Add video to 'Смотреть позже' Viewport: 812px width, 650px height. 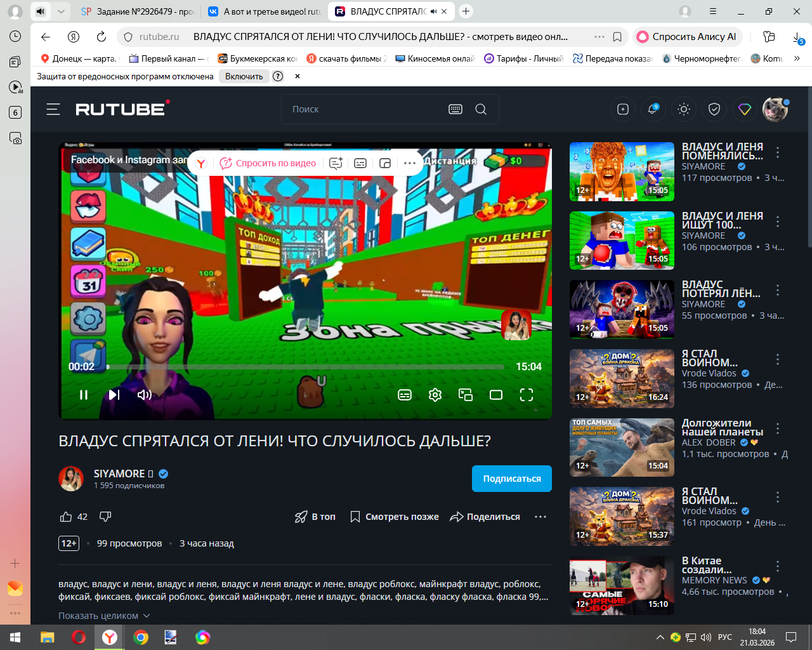pos(395,517)
